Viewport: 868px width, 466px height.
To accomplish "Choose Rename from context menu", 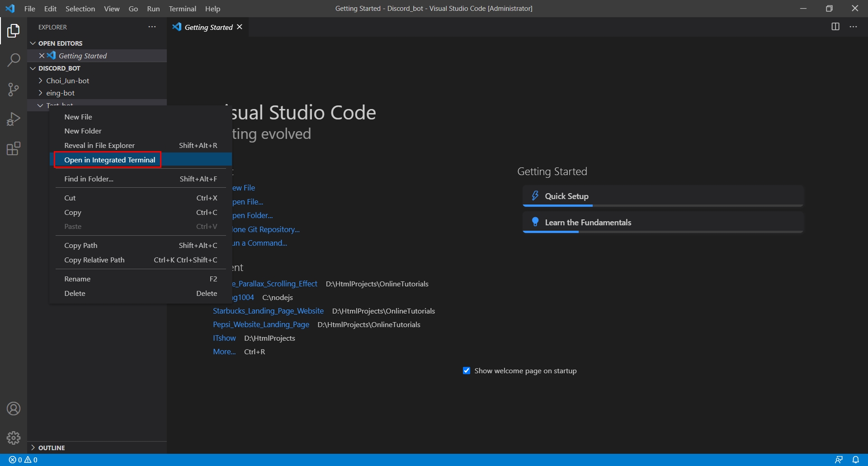I will [x=141, y=279].
